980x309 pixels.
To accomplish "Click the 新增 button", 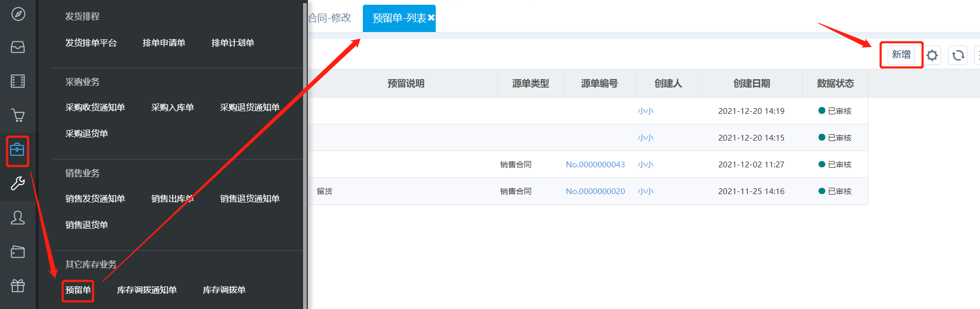I will [x=901, y=55].
